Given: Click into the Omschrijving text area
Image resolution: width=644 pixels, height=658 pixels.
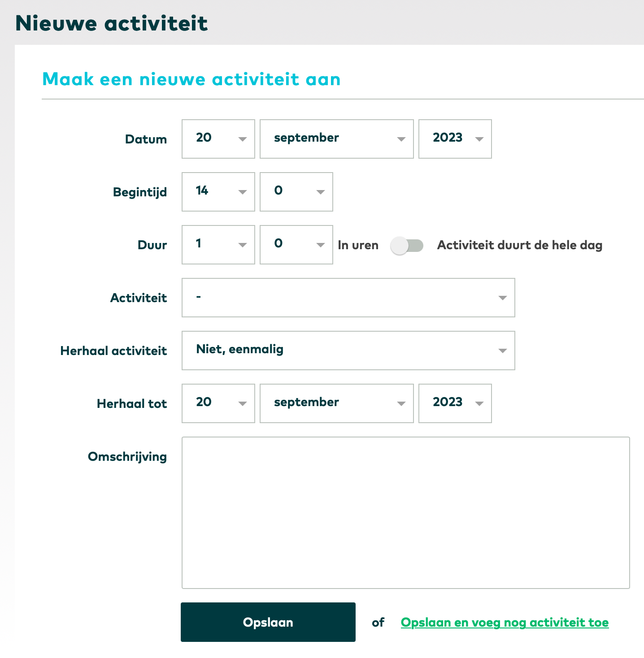Looking at the screenshot, I should (405, 512).
